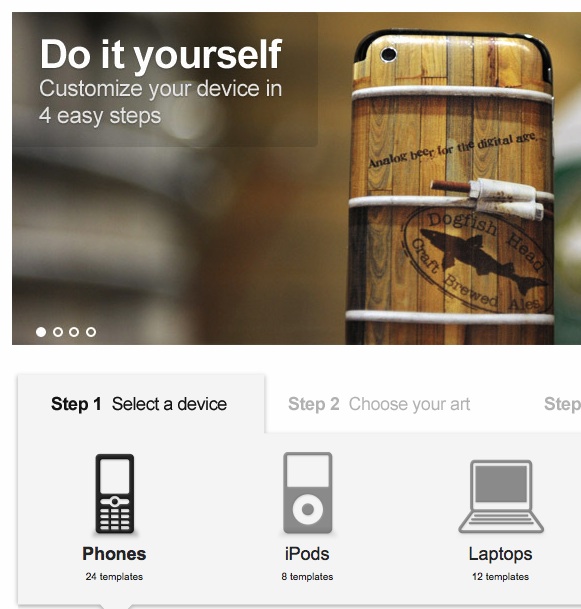Jump to the third slideshow dot
Screen dimensions: 581x609
[74, 332]
